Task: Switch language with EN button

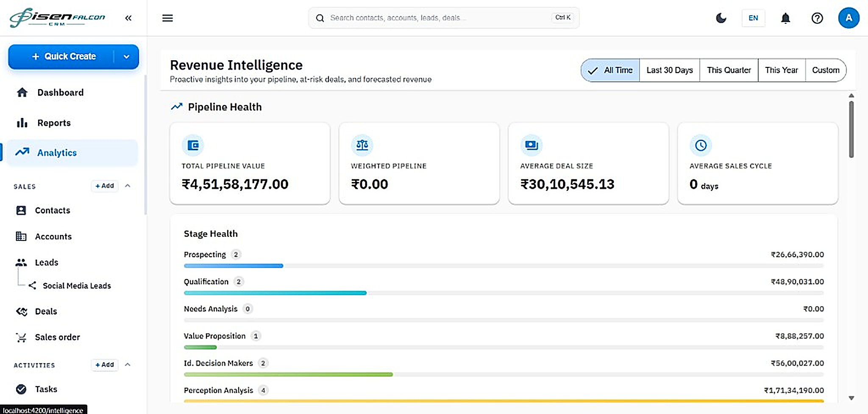Action: click(x=753, y=18)
